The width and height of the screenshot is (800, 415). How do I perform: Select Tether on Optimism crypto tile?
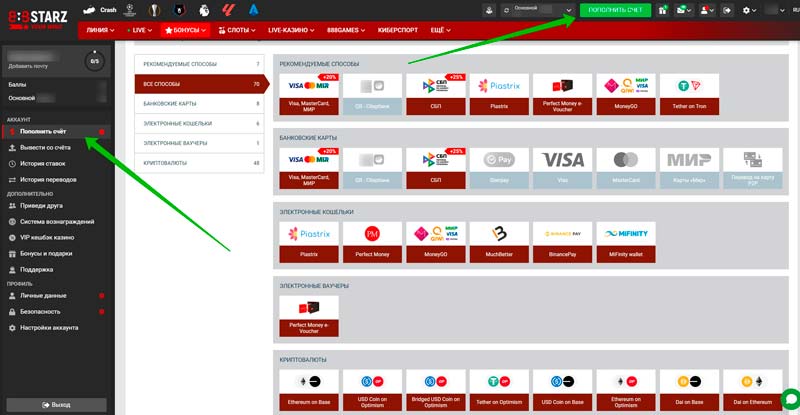497,389
